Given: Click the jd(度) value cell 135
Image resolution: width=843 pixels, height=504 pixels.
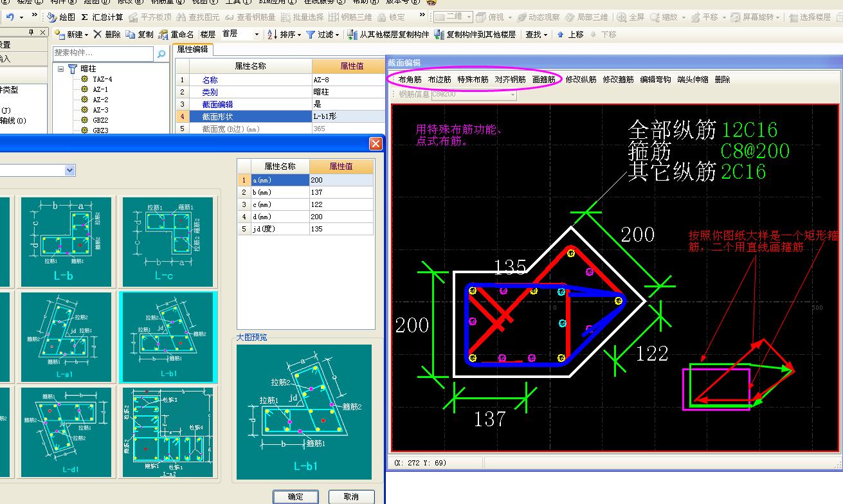Looking at the screenshot, I should pyautogui.click(x=341, y=229).
